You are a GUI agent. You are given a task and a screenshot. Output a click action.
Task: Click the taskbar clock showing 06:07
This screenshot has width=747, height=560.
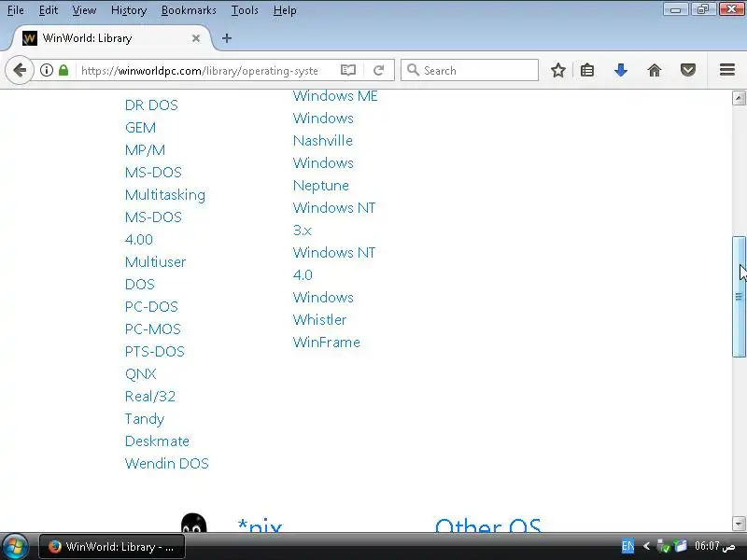click(714, 546)
